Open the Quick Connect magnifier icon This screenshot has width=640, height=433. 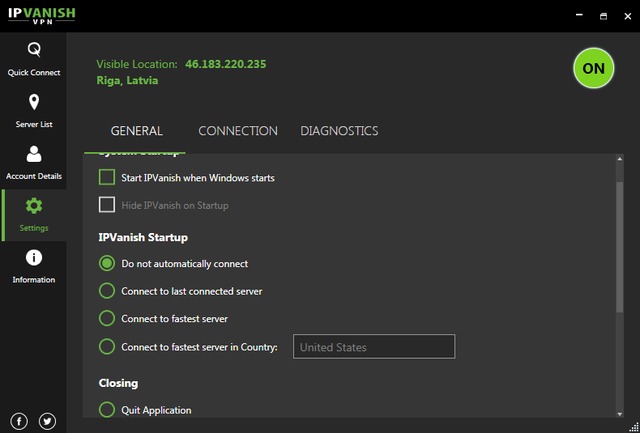tap(34, 50)
